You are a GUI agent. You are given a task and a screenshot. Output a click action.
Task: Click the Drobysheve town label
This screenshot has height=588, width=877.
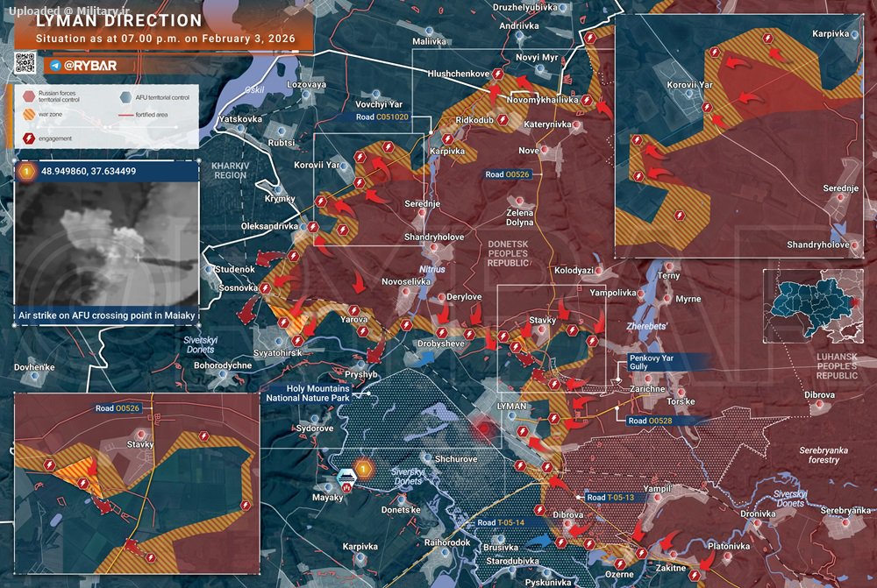[x=441, y=344]
